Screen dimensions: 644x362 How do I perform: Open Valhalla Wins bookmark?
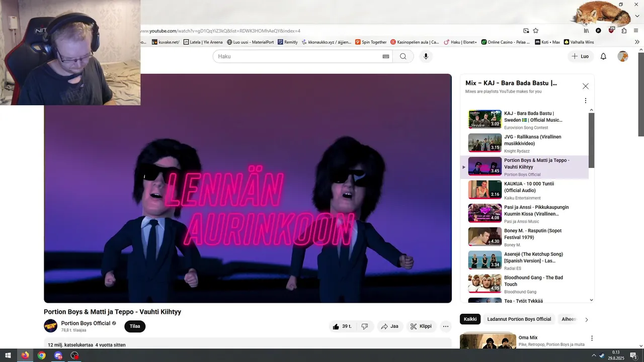tap(579, 42)
